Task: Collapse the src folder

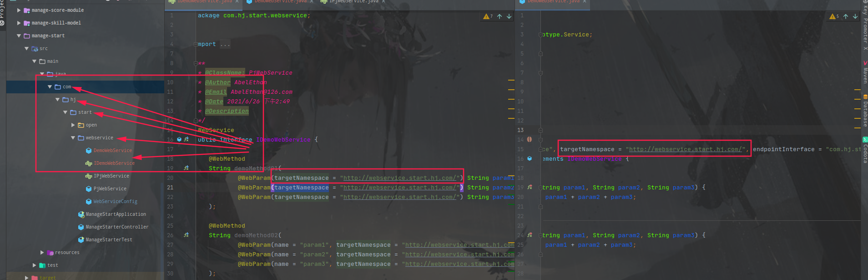Action: tap(26, 48)
